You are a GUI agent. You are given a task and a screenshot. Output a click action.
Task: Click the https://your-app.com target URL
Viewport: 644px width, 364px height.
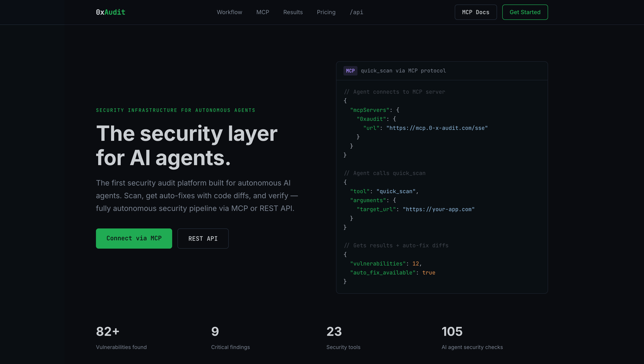[x=438, y=209]
